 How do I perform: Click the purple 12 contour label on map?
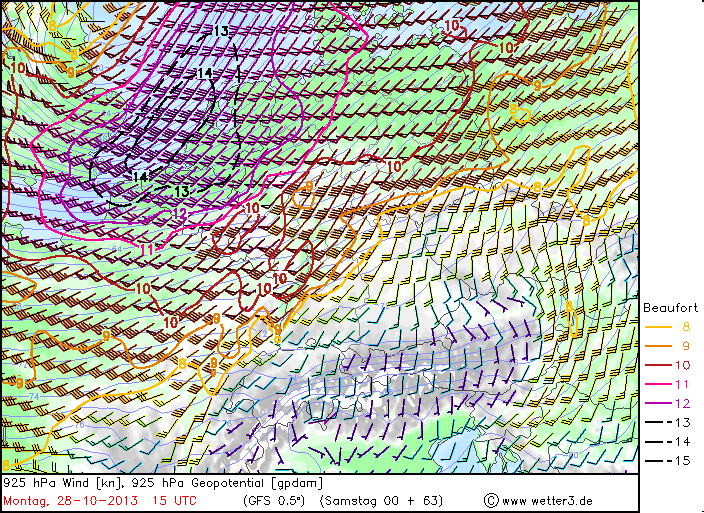point(180,214)
